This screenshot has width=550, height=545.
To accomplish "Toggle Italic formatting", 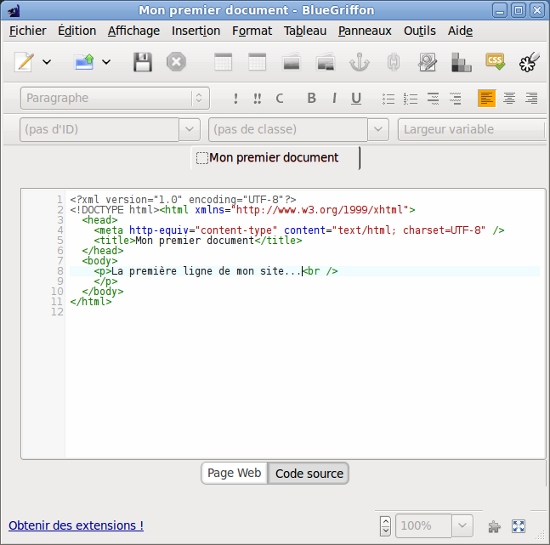I will tap(334, 98).
